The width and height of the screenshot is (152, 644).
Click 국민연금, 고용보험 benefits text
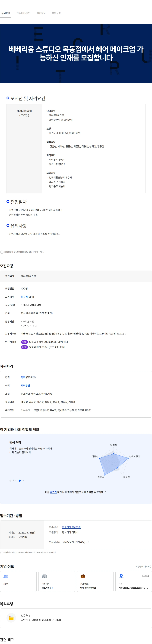(x=41, y=620)
